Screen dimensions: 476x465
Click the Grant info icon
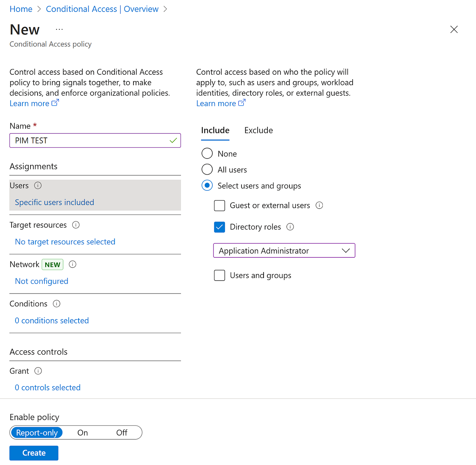click(x=38, y=371)
